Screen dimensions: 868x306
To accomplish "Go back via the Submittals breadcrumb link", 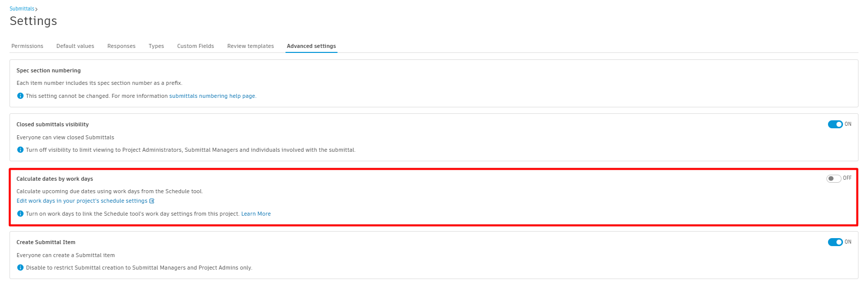I will tap(22, 8).
